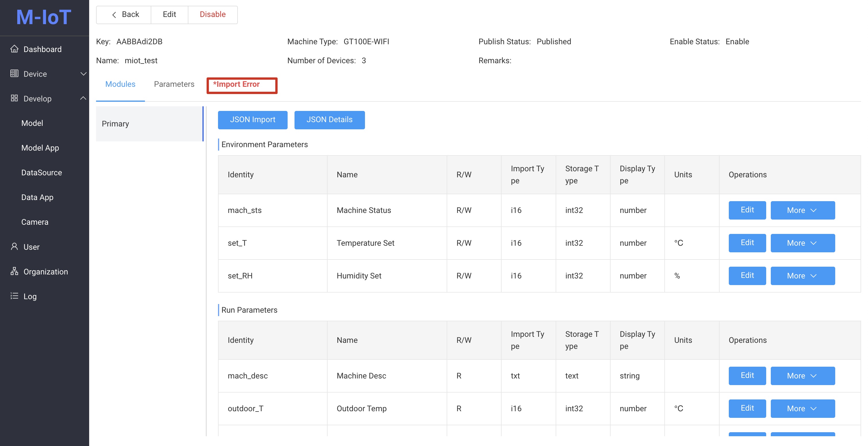Select the Primary module item
The image size is (868, 446).
149,124
